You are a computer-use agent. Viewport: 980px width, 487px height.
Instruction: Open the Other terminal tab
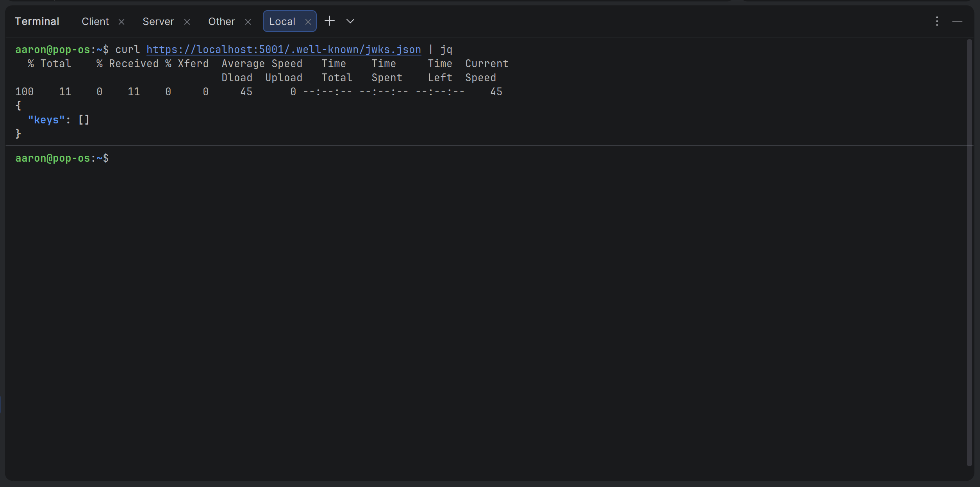tap(221, 21)
